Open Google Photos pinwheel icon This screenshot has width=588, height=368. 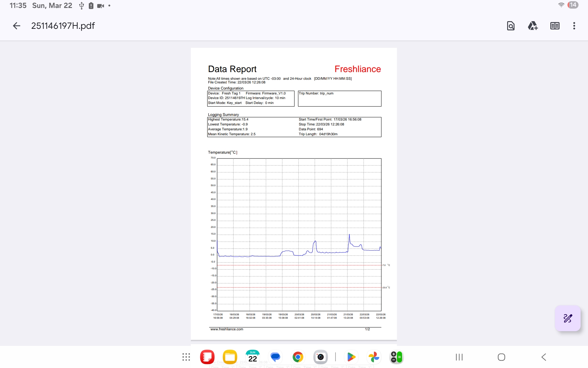[x=374, y=357]
